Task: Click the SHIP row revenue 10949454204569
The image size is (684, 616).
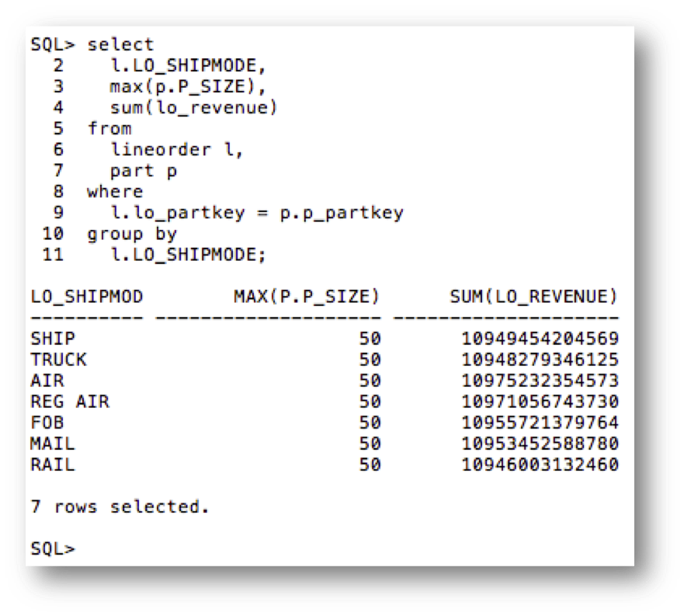Action: pyautogui.click(x=540, y=339)
